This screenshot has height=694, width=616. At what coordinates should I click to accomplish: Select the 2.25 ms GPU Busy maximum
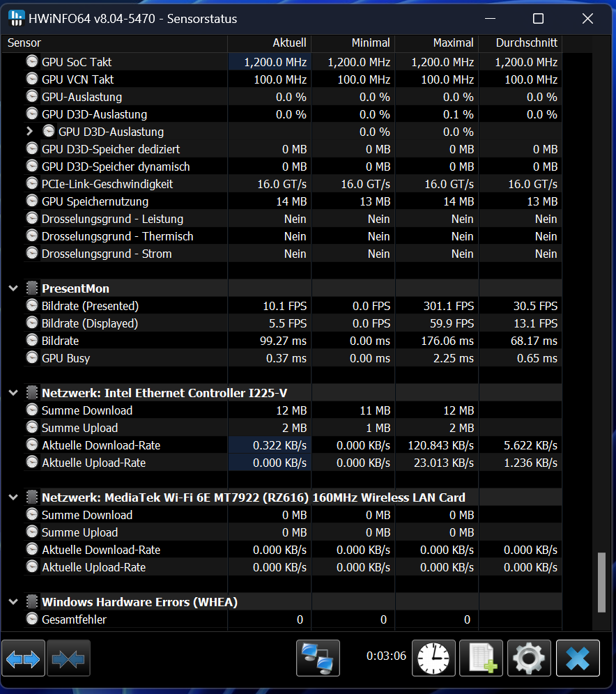point(454,359)
